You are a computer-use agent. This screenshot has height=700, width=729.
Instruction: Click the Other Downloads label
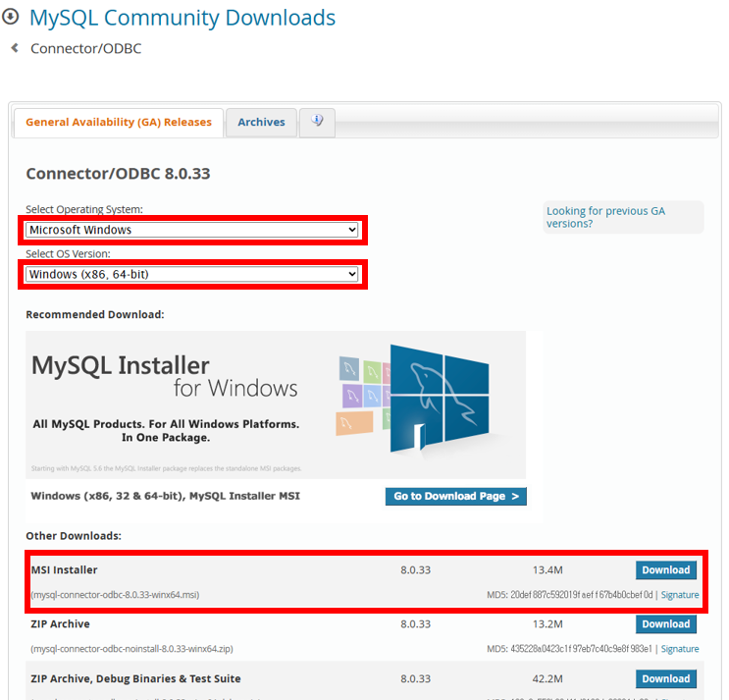[74, 536]
